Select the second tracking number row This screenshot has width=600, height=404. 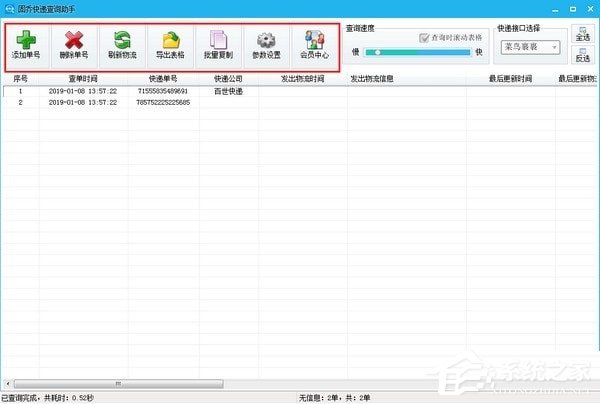click(300, 103)
